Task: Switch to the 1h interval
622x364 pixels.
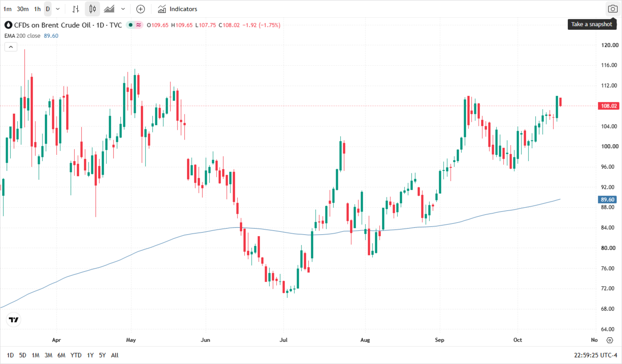Action: click(x=37, y=9)
